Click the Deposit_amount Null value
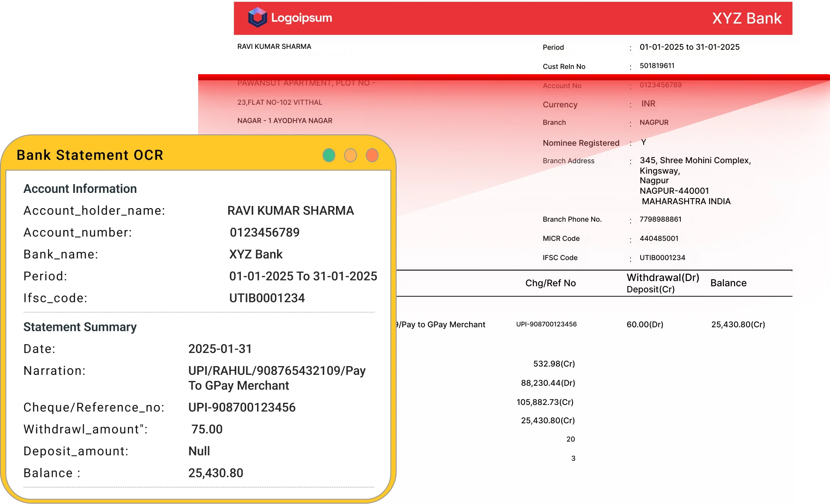The image size is (830, 504). coord(199,451)
